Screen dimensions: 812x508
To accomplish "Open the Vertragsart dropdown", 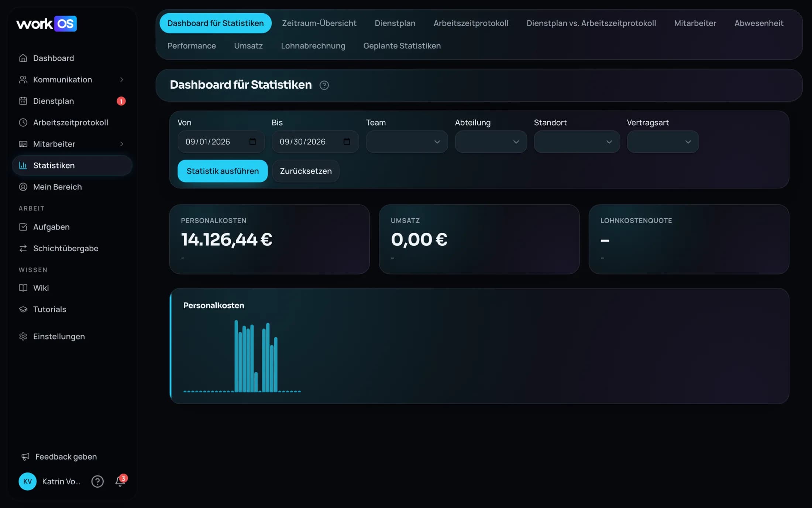I will click(x=663, y=142).
